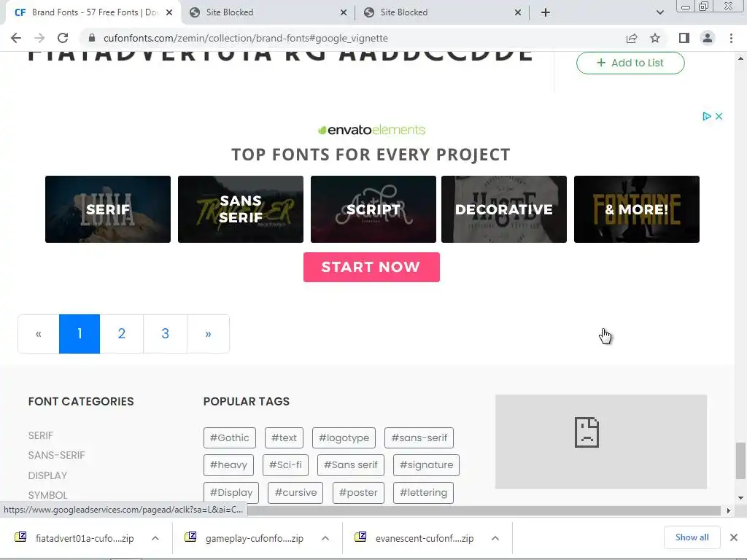Select the #Gothic tag
The width and height of the screenshot is (747, 560).
pyautogui.click(x=230, y=437)
